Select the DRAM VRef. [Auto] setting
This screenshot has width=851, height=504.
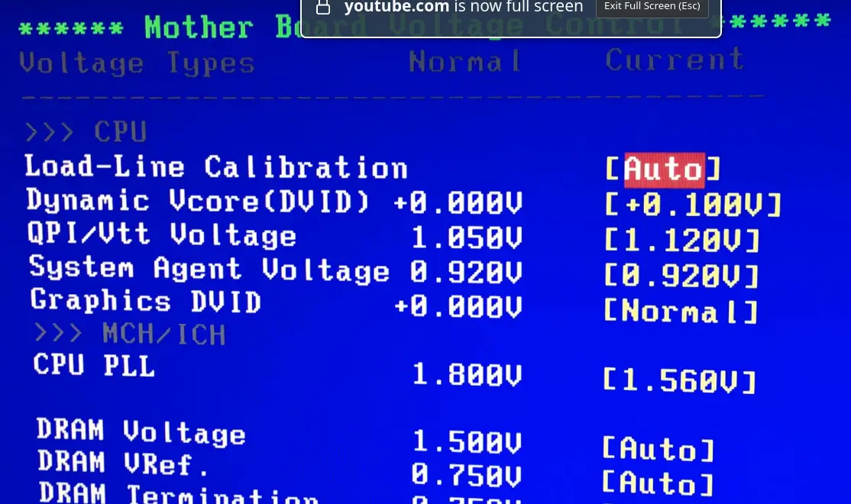(657, 483)
